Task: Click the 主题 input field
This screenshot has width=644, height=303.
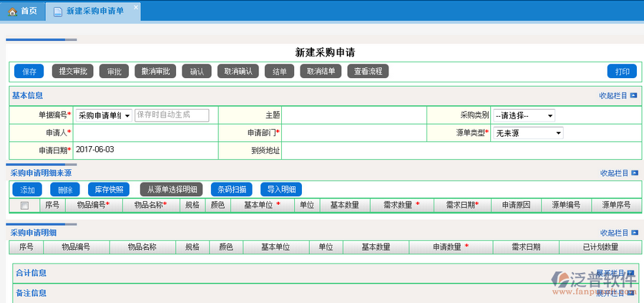Action: (353, 115)
